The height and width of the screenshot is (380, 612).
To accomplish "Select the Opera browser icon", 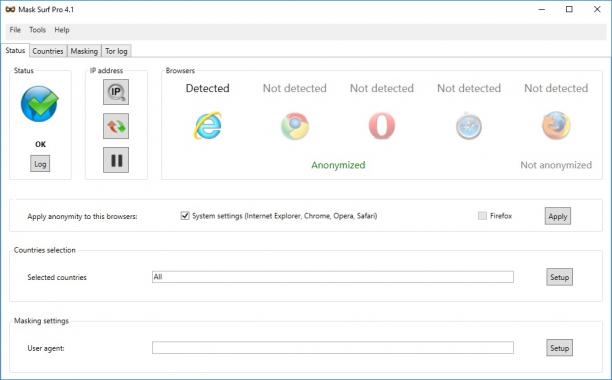I will pyautogui.click(x=382, y=126).
